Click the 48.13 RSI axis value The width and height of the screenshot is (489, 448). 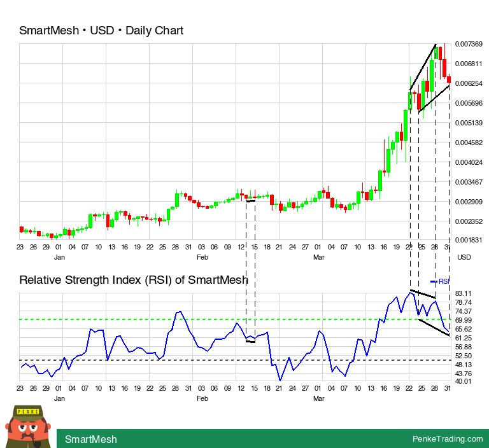pos(464,365)
